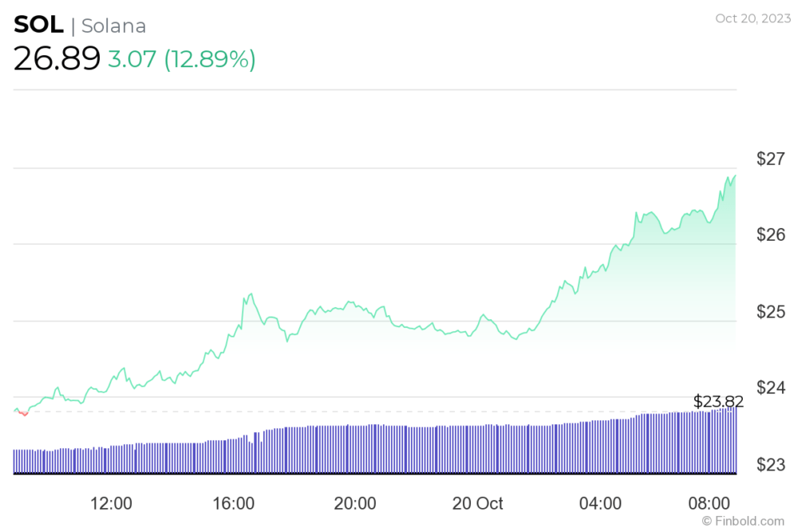Select the $26 price axis label
The image size is (798, 532).
tap(771, 234)
